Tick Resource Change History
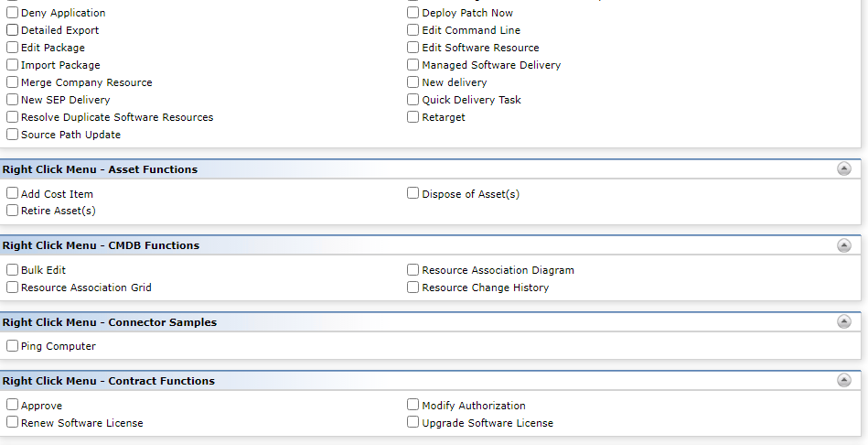868x445 pixels. [x=413, y=288]
